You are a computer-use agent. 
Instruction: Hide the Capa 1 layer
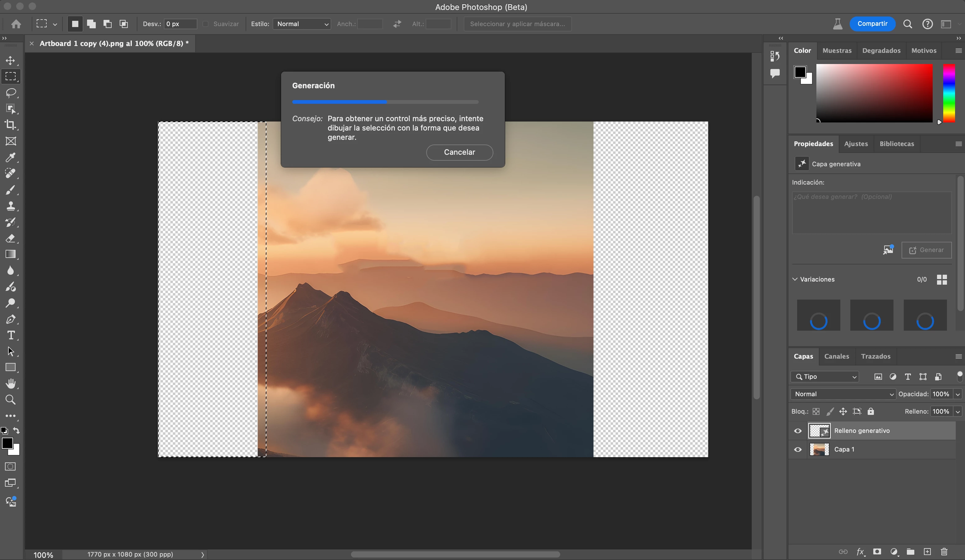[x=798, y=449]
